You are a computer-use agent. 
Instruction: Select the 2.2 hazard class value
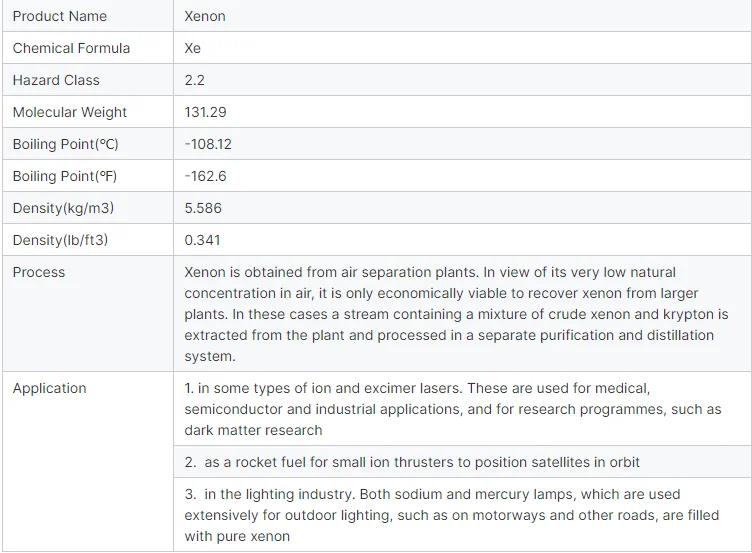(194, 80)
